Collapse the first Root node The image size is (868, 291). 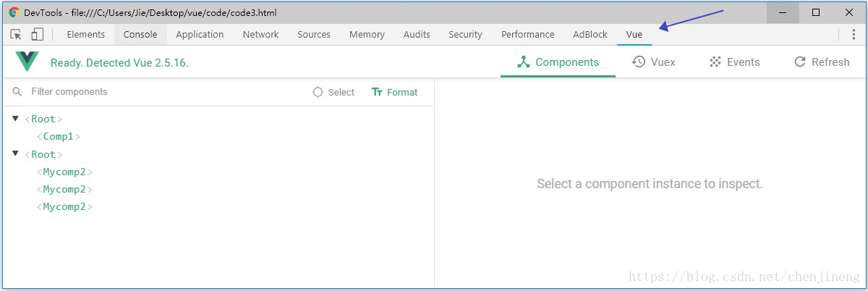point(15,118)
